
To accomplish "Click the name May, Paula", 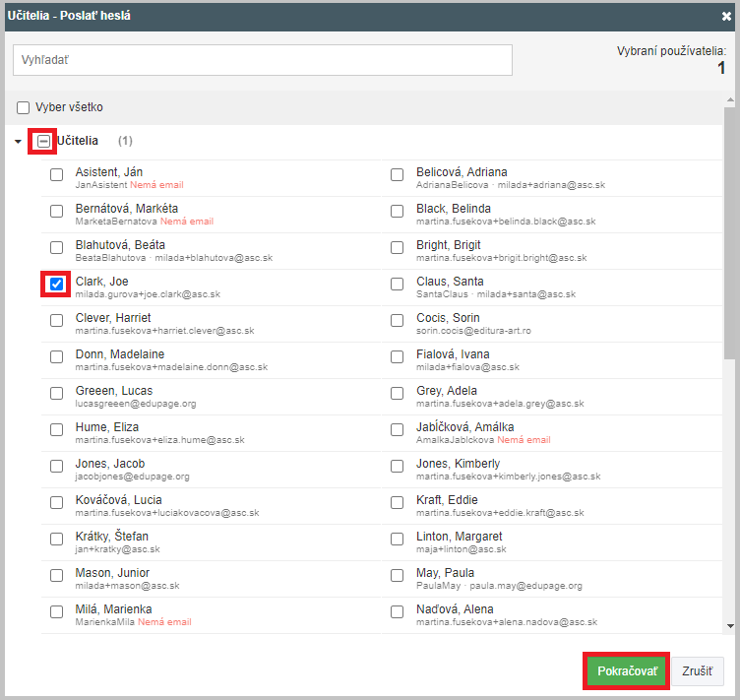I will (x=445, y=573).
